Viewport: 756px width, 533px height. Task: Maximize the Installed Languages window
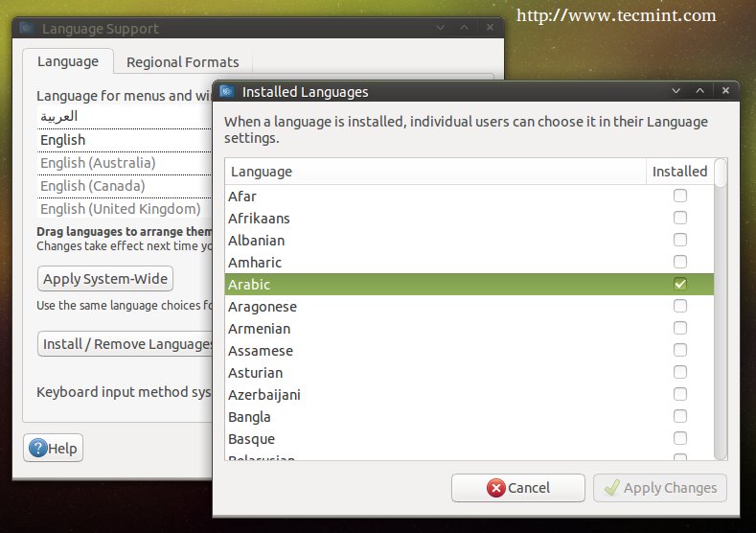700,90
